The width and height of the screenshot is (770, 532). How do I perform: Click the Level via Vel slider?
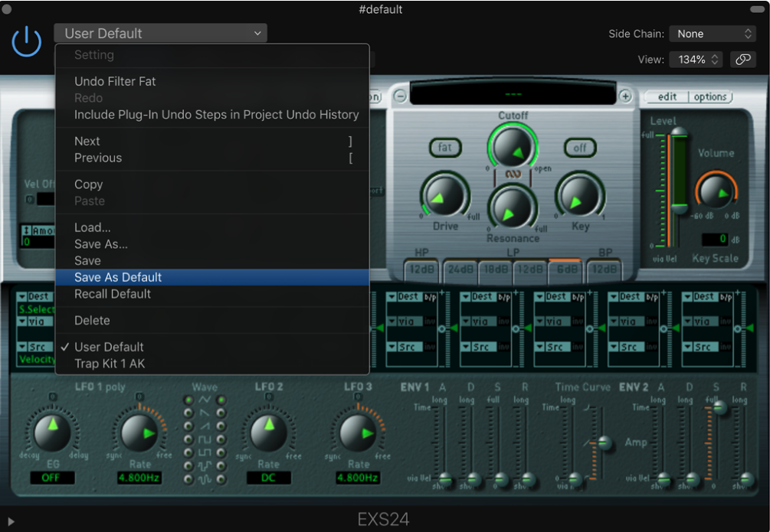[x=678, y=208]
